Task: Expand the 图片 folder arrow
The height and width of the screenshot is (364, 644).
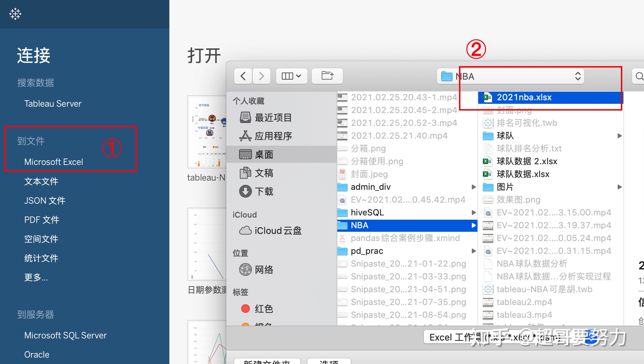Action: pyautogui.click(x=619, y=187)
